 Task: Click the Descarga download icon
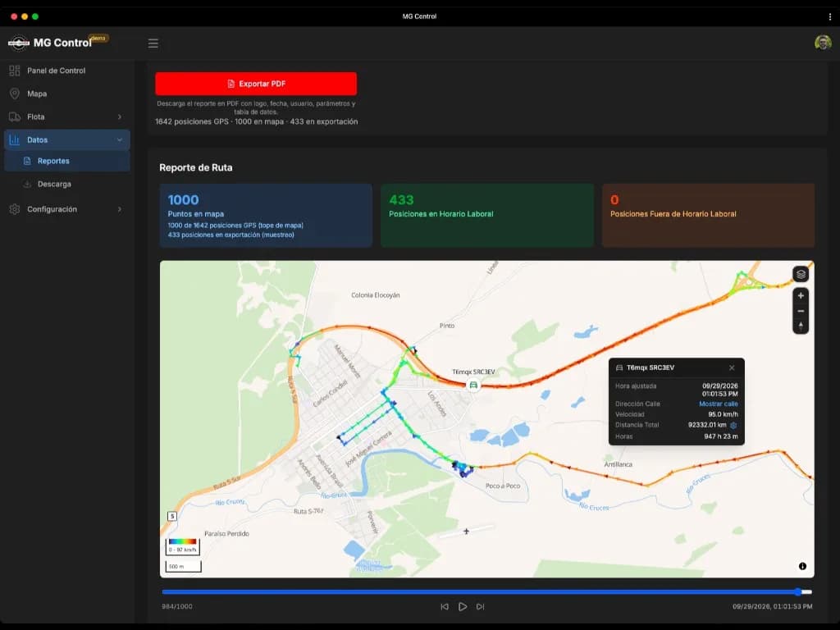coord(27,184)
